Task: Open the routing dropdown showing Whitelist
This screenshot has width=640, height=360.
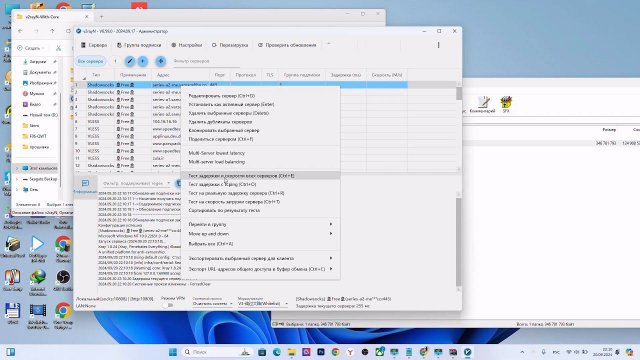Action: pyautogui.click(x=263, y=304)
